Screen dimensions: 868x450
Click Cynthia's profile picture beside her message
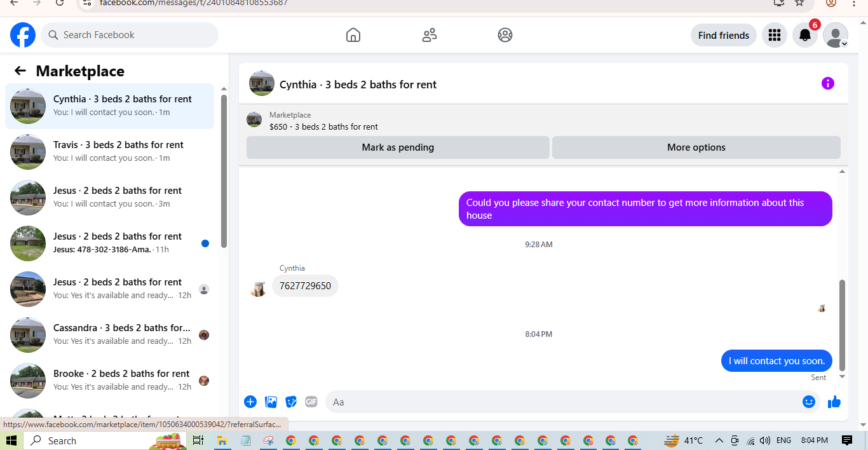(258, 289)
